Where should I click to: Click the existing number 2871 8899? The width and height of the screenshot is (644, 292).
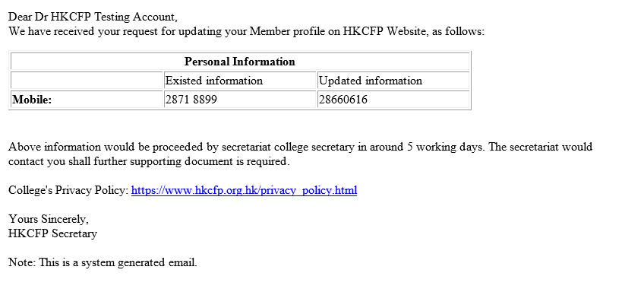191,100
